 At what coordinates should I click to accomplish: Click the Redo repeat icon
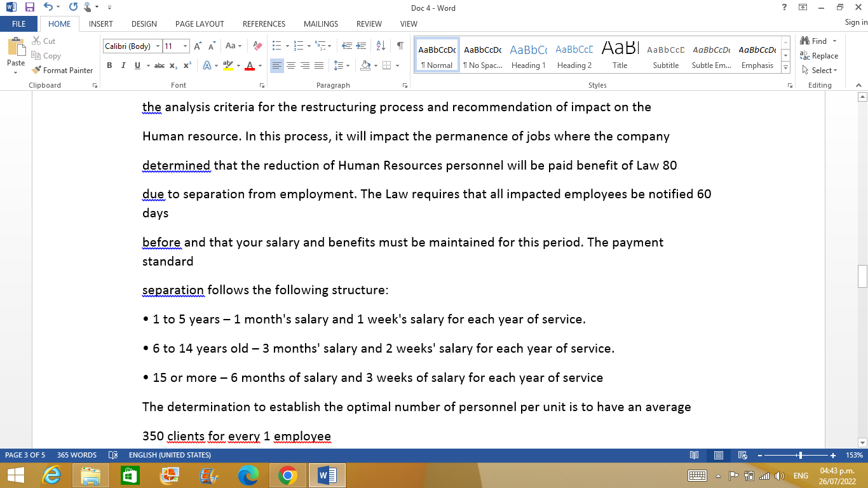click(x=72, y=8)
